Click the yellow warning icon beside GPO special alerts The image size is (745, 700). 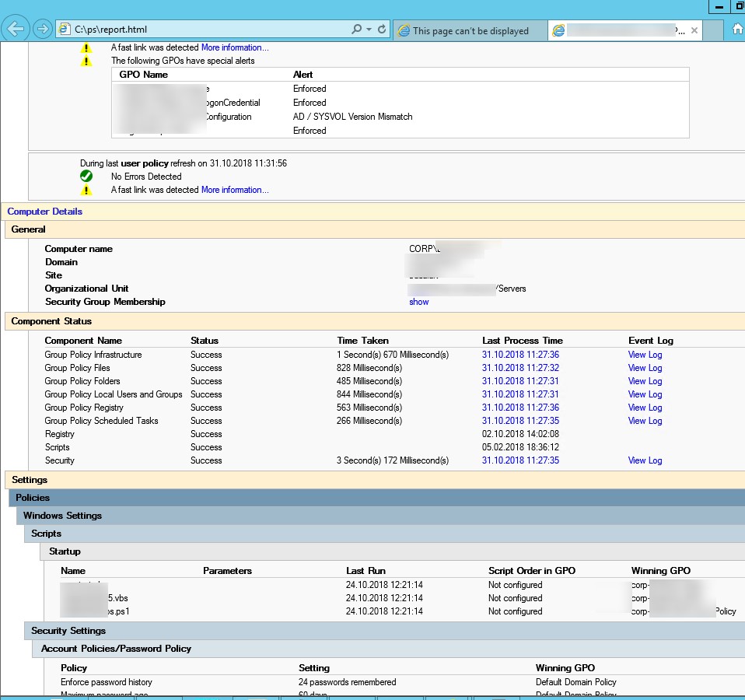coord(86,61)
